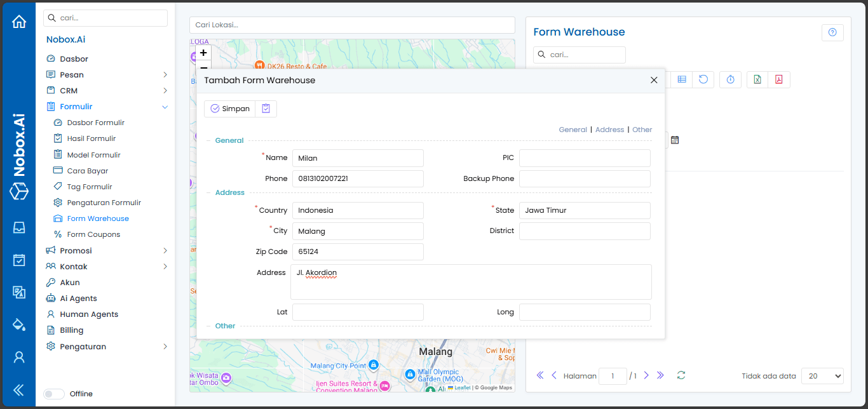The width and height of the screenshot is (868, 409).
Task: Switch to the Other section link
Action: pos(642,129)
